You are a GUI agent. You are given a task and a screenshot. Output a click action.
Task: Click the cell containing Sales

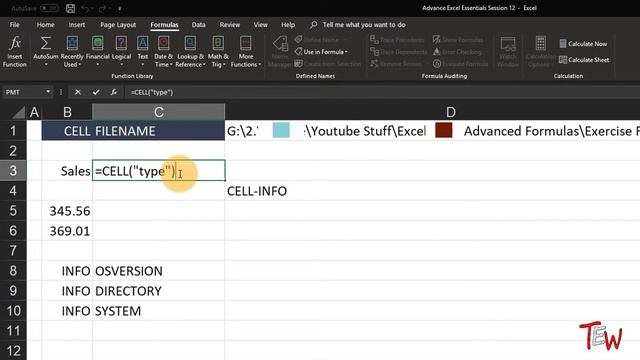[x=67, y=171]
